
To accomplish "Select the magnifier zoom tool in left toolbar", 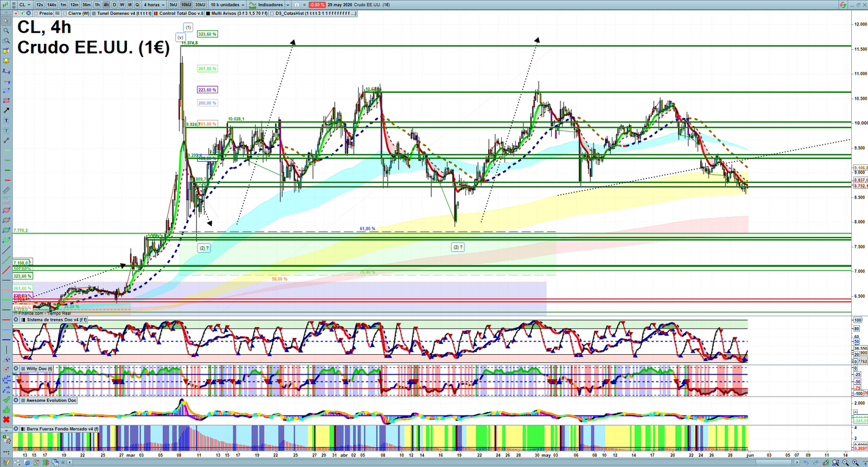I will click(6, 30).
